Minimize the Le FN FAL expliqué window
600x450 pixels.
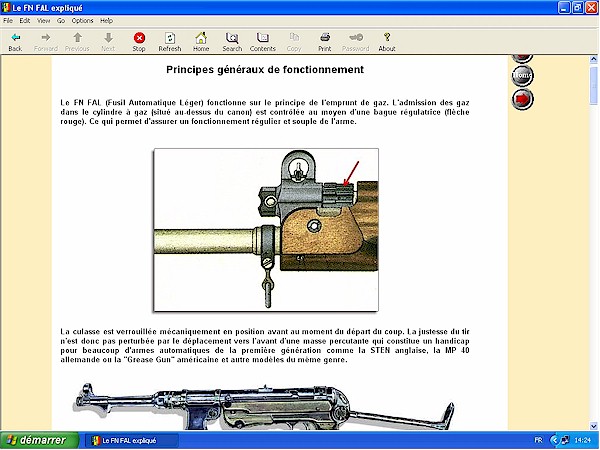pyautogui.click(x=564, y=8)
